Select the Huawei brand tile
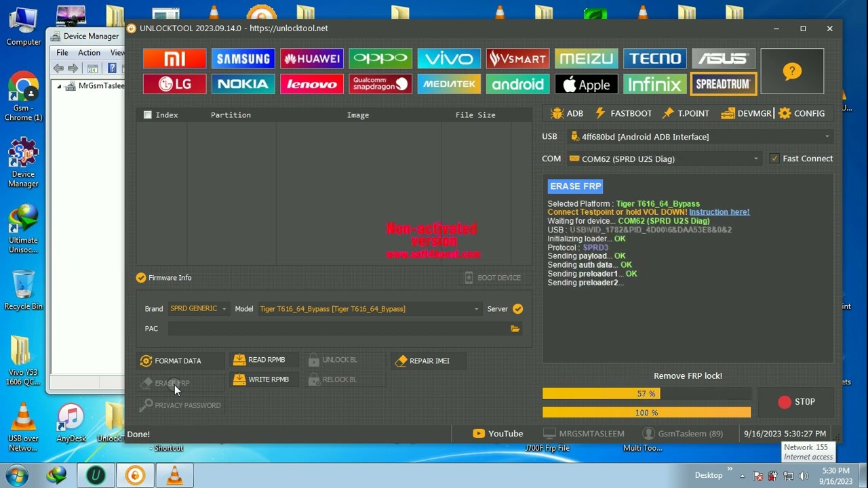Screen dimensions: 868x488 click(311, 59)
